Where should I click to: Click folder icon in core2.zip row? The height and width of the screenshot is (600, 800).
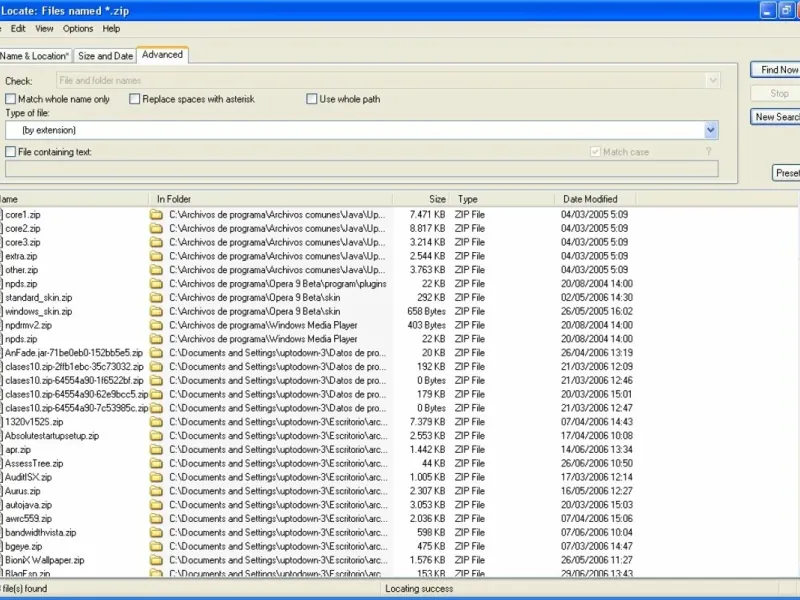[x=156, y=229]
